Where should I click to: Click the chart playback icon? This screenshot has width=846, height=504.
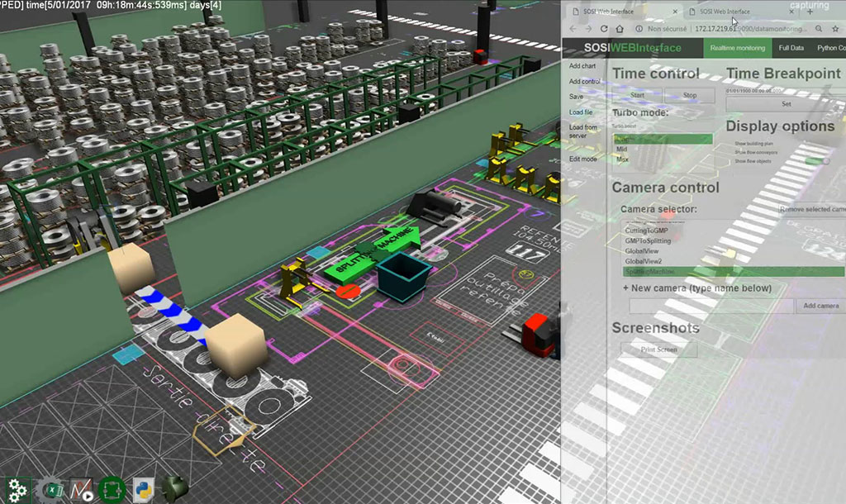click(x=81, y=489)
